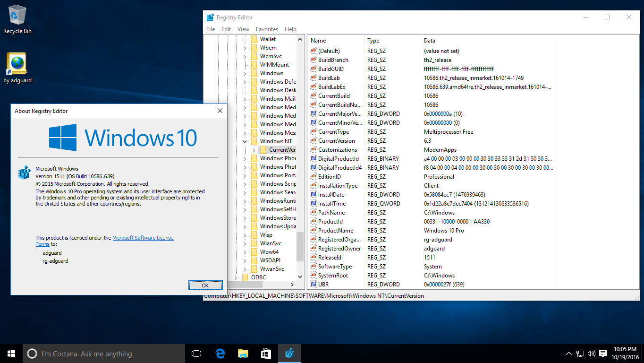Expand the WcmSvc tree node
The width and height of the screenshot is (644, 363).
pyautogui.click(x=245, y=56)
